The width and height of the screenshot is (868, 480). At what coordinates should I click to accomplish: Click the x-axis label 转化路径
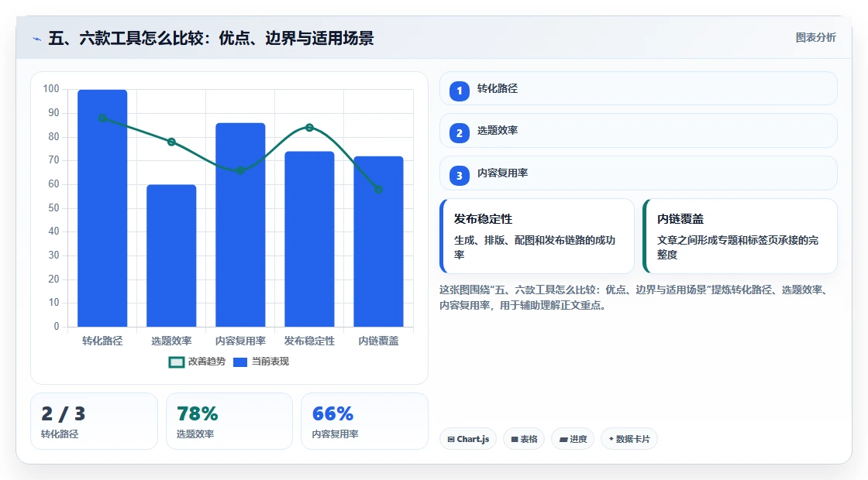(102, 341)
